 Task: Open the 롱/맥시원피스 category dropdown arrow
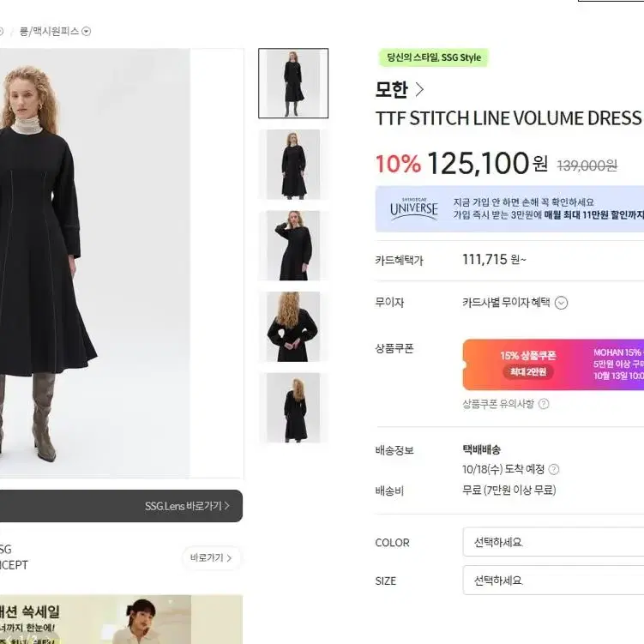point(87,31)
